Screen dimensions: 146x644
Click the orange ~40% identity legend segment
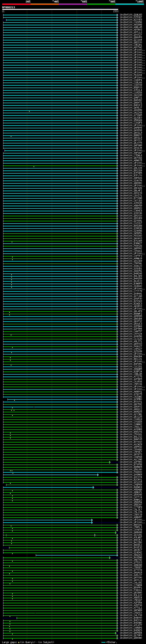pos(44,4)
